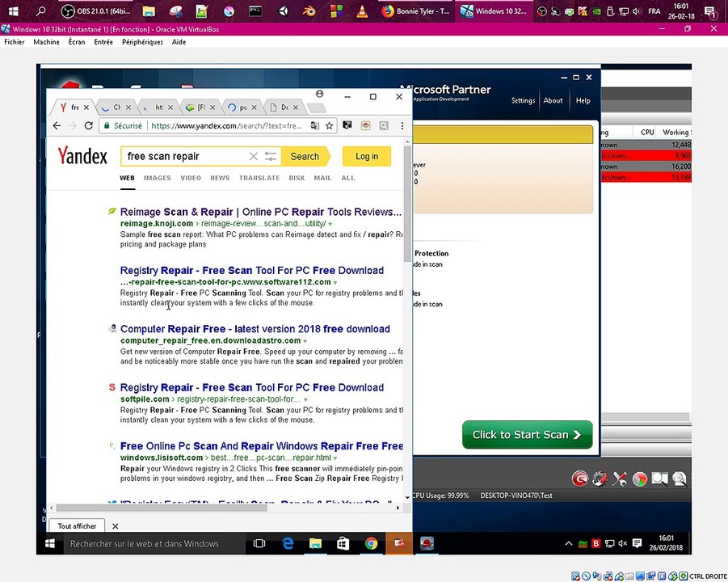Click the red C icon in the bottom toolbar
728x582 pixels.
coord(580,479)
